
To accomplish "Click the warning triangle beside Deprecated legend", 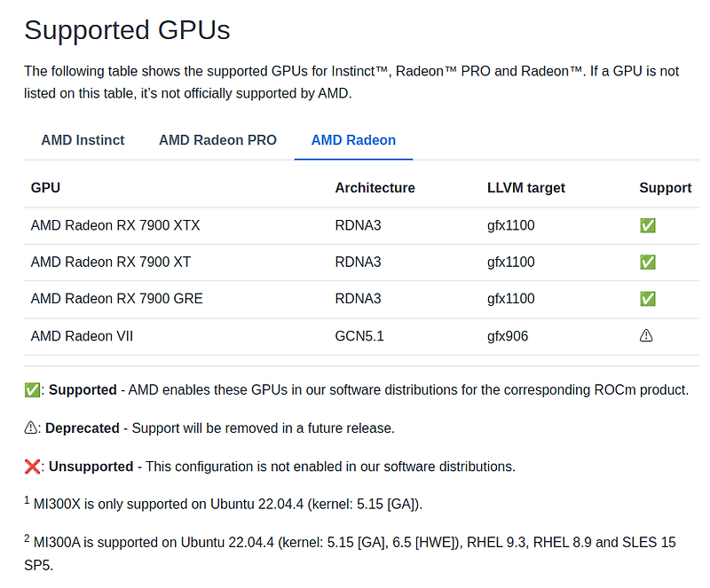I will (31, 427).
